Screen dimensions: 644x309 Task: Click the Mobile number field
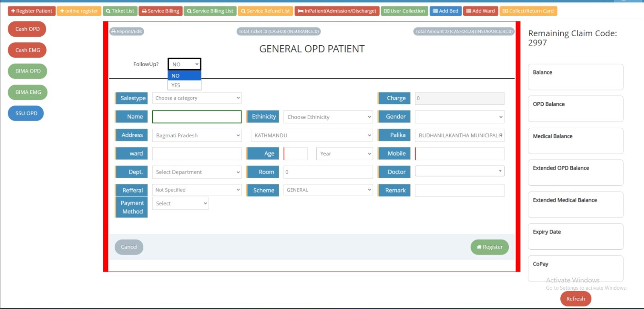click(460, 154)
